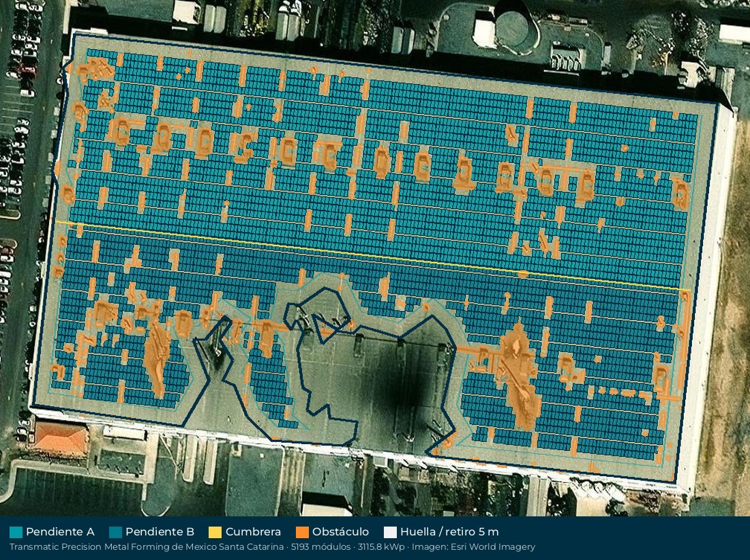750x560 pixels.
Task: Select the Pendiente A legend label
Action: [60, 532]
